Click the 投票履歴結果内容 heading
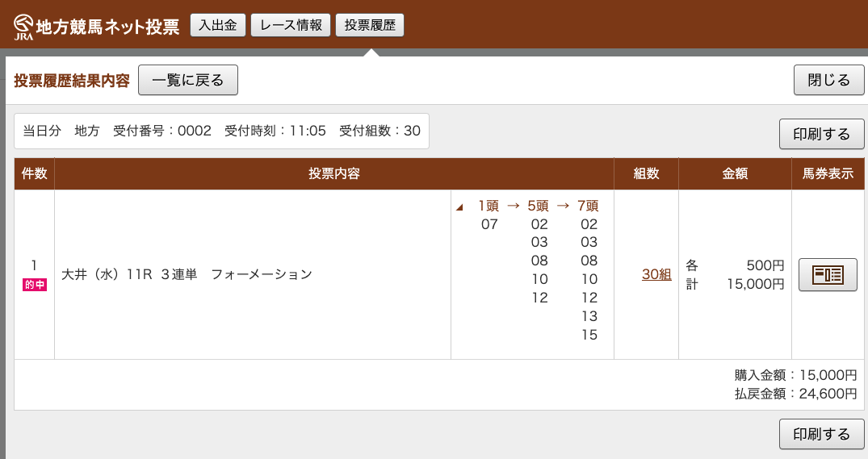 click(72, 81)
